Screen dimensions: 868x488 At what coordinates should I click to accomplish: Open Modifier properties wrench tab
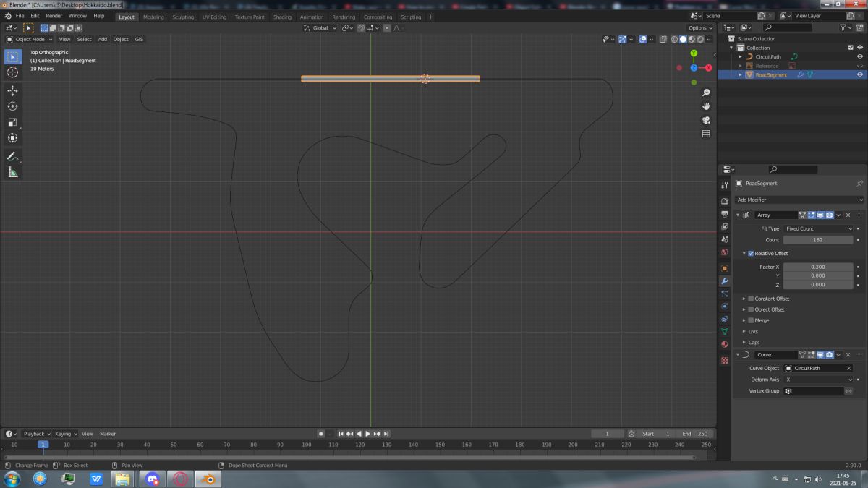click(x=724, y=281)
